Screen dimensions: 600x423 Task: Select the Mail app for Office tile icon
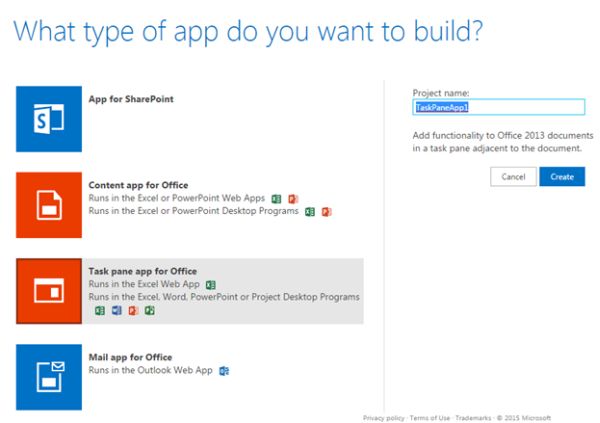pyautogui.click(x=49, y=377)
